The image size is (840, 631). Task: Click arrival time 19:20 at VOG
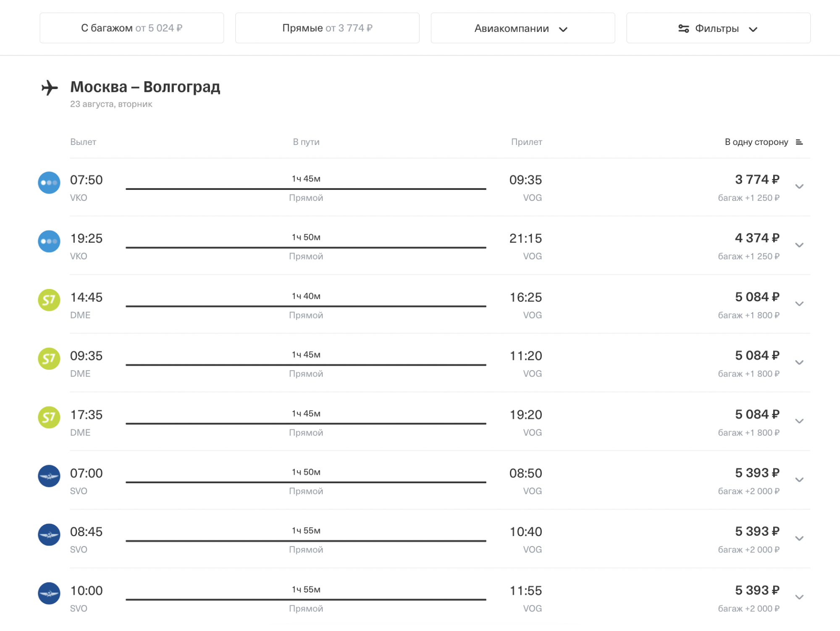525,415
